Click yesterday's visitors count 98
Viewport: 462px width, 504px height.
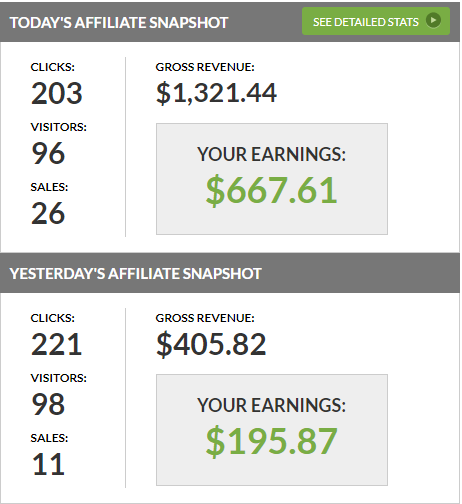tap(48, 404)
